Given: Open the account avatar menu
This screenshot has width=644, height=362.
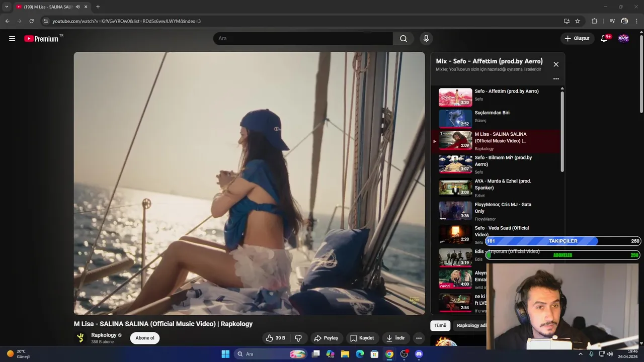Looking at the screenshot, I should coord(623,39).
